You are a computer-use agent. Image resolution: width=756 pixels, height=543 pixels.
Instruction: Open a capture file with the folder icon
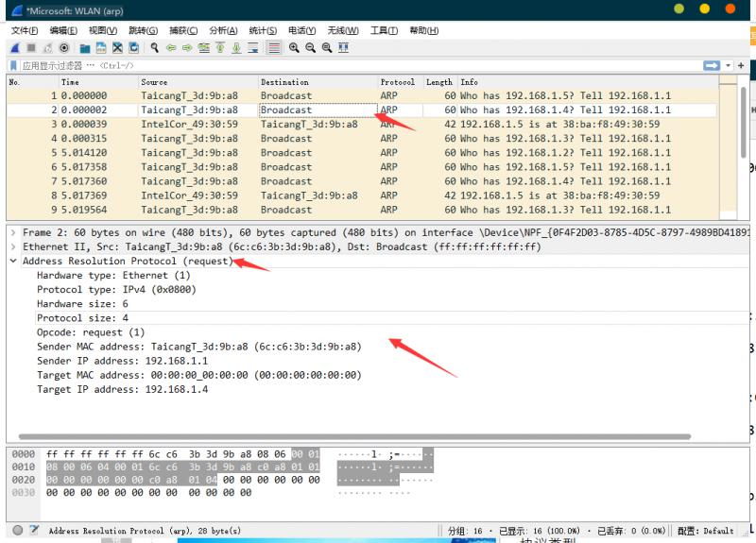point(85,48)
